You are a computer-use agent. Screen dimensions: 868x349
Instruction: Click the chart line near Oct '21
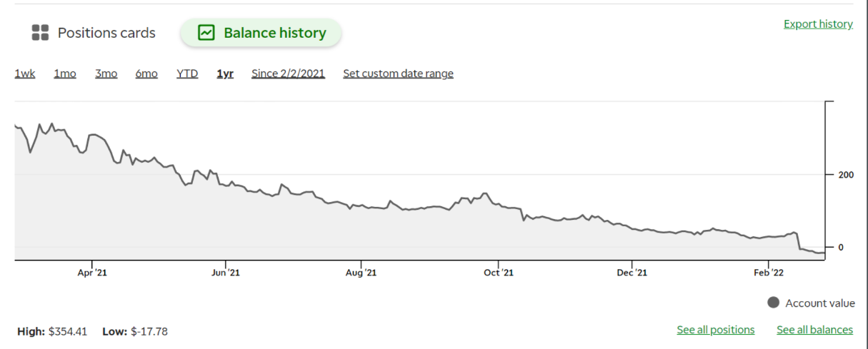click(x=498, y=206)
